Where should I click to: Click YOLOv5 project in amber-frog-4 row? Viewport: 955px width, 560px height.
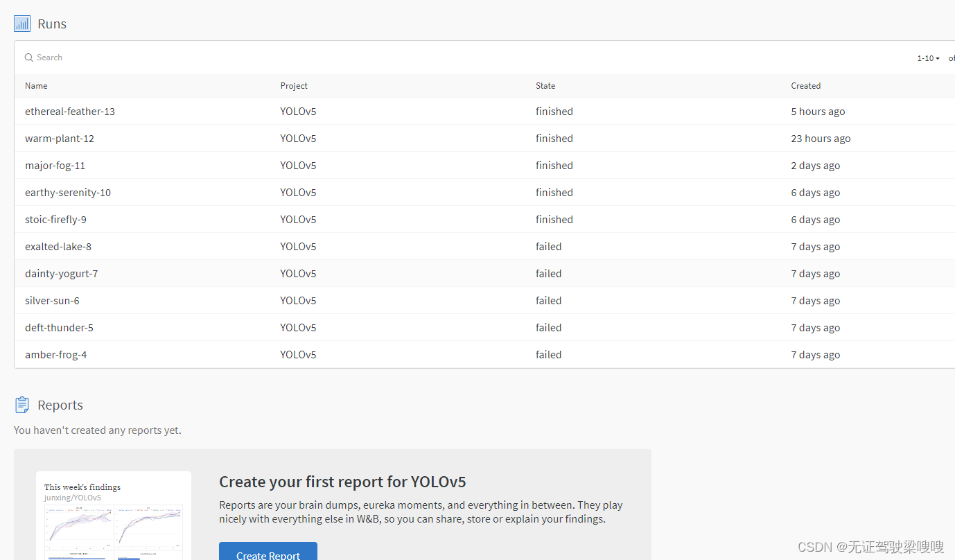(298, 355)
